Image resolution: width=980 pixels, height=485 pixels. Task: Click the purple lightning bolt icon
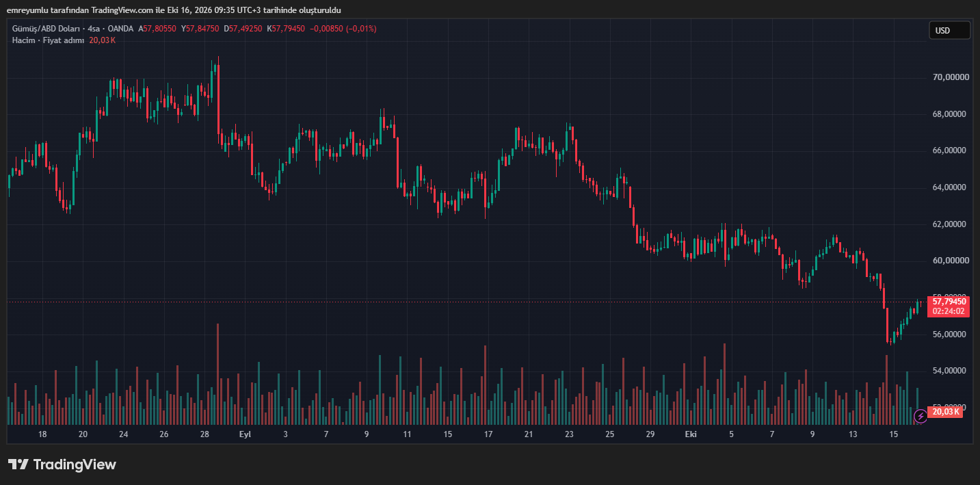click(921, 415)
